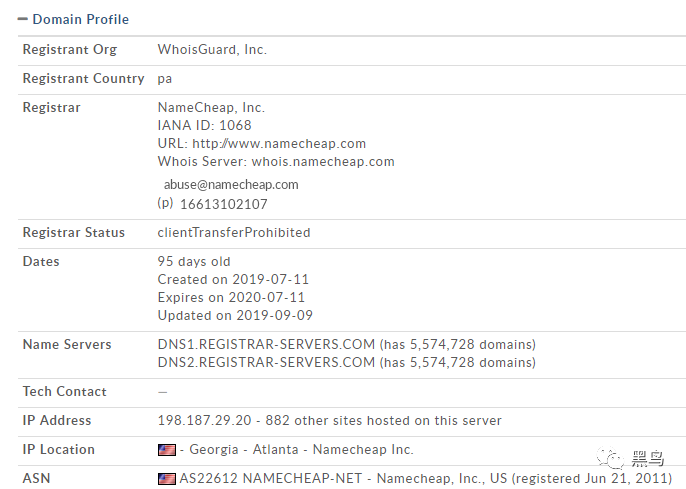
Task: Open 882 other sites hosted text
Action: 383,420
